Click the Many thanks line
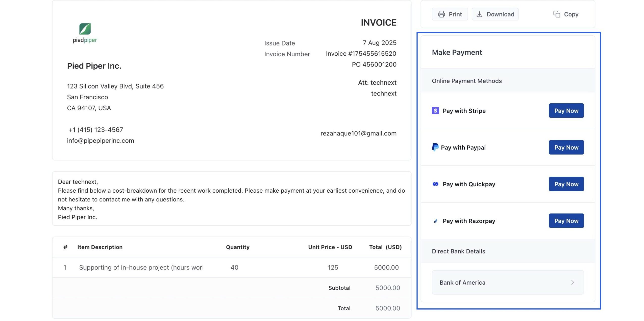This screenshot has height=321, width=644. (76, 208)
